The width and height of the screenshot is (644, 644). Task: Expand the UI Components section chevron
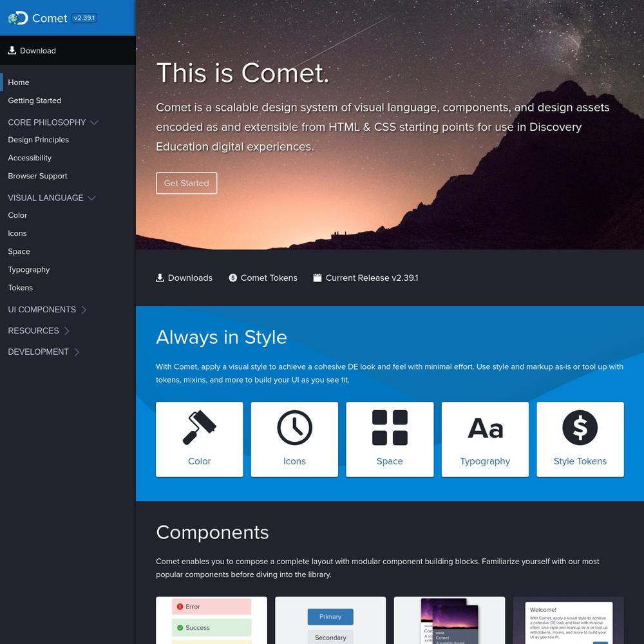(84, 310)
